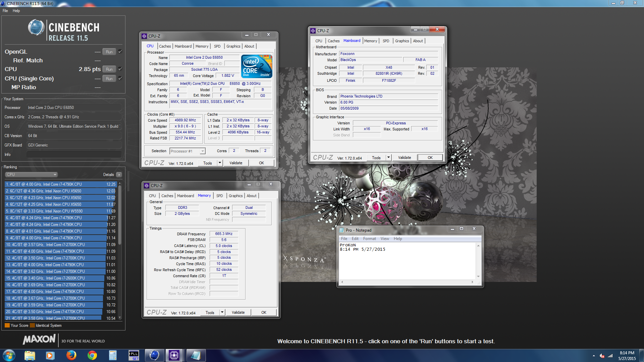Open Cinebench File menu
This screenshot has width=644, height=362.
coord(5,11)
